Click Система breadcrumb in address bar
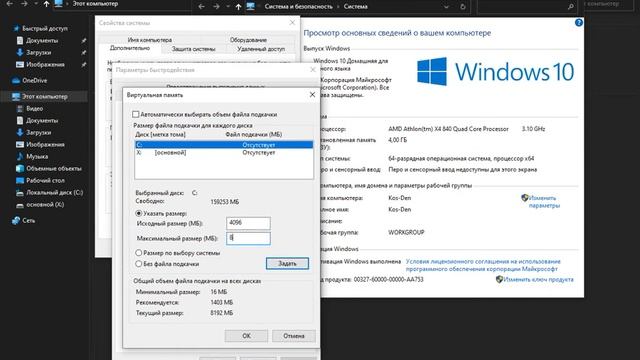Viewport: 640px width, 360px height. 355,7
